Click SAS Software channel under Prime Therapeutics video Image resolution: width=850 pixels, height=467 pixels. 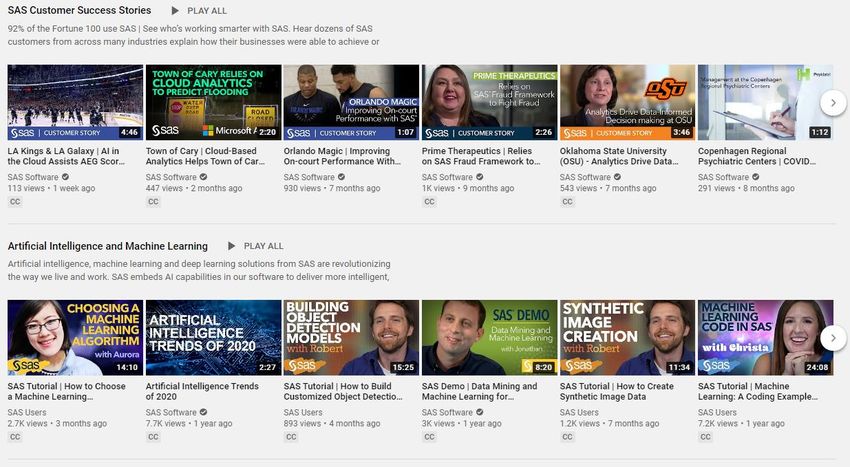click(x=447, y=177)
